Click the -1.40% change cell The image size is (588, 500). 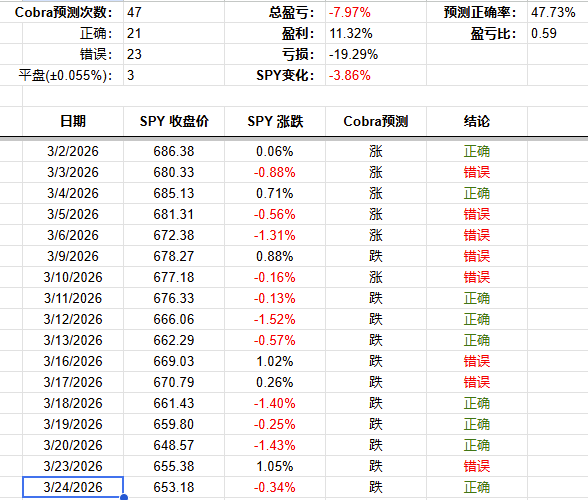coord(275,403)
